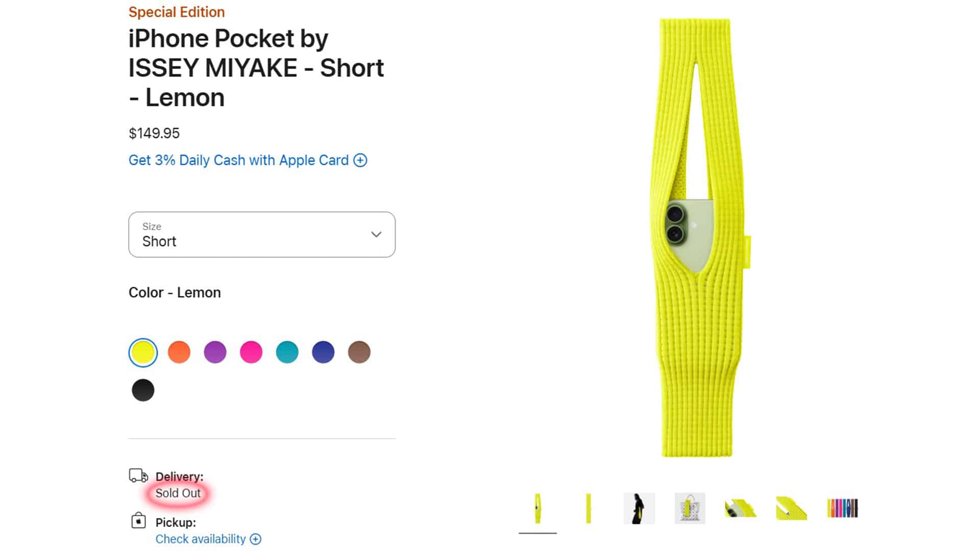The height and width of the screenshot is (551, 980).
Task: Click the delivery truck icon
Action: 138,475
